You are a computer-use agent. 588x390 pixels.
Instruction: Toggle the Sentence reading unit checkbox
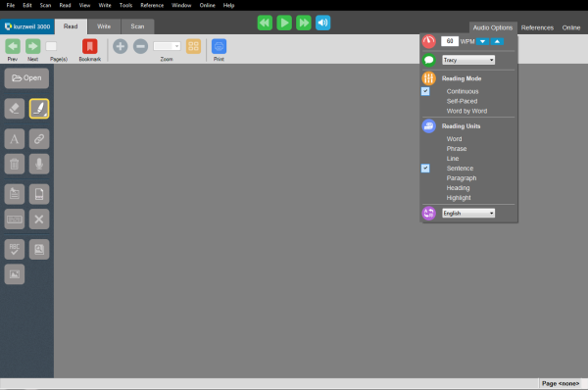(x=425, y=168)
